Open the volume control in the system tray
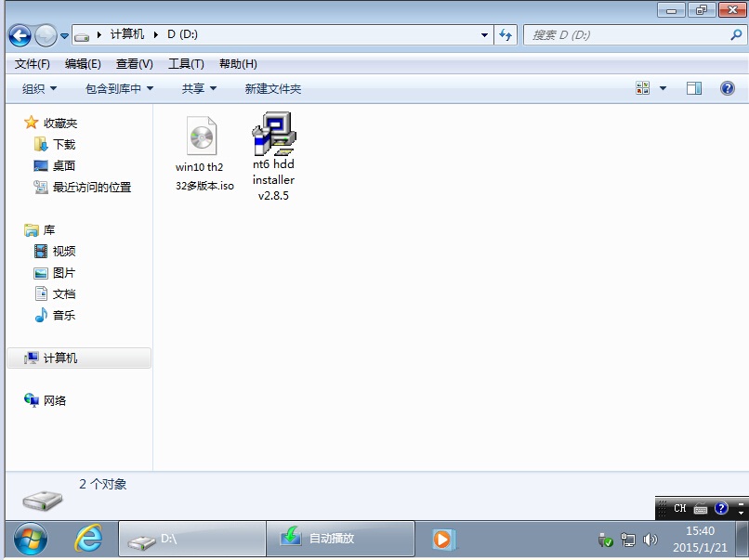 pyautogui.click(x=652, y=539)
